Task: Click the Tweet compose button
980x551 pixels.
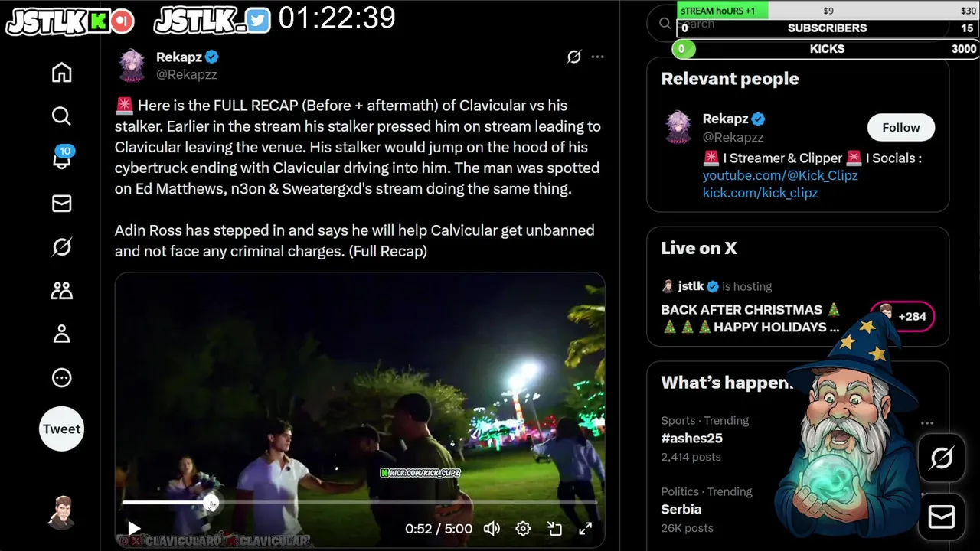Action: point(61,429)
